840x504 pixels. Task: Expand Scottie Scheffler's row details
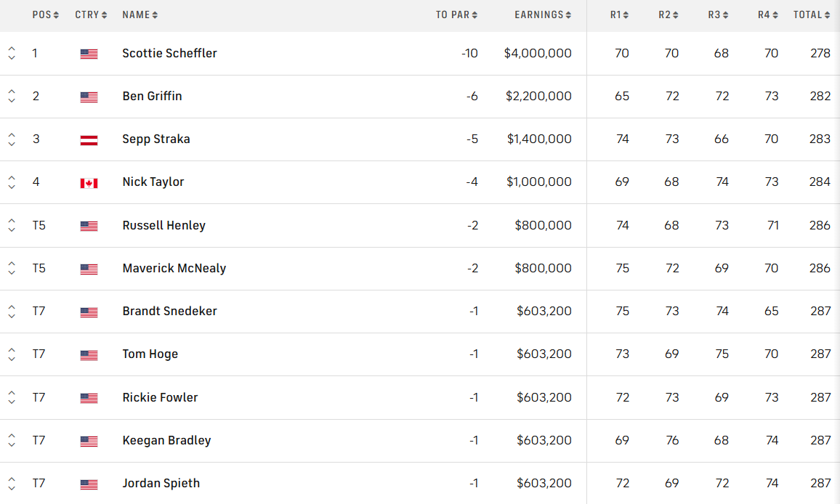[12, 54]
